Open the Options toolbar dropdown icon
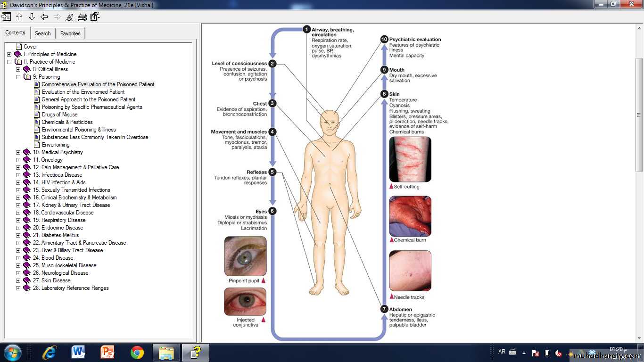The image size is (644, 362). point(95,17)
